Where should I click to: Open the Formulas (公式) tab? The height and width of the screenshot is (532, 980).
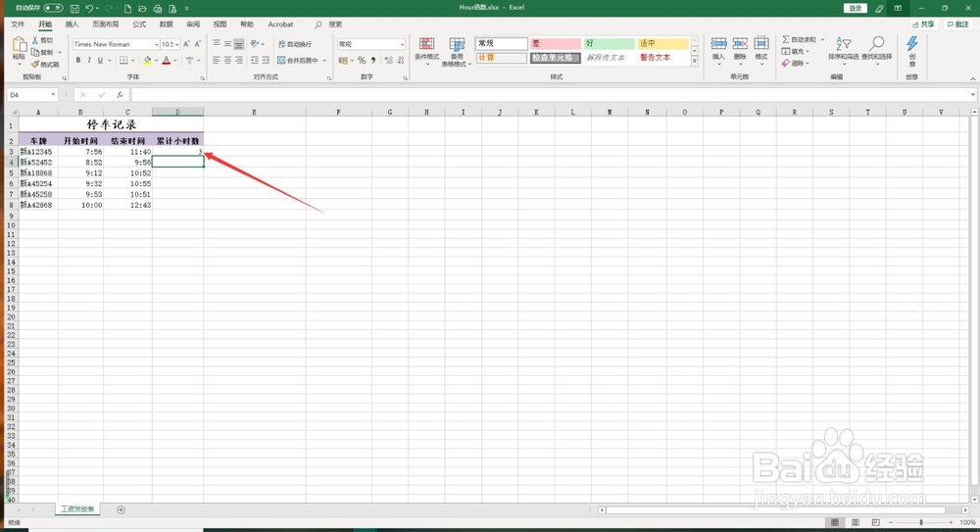(139, 24)
